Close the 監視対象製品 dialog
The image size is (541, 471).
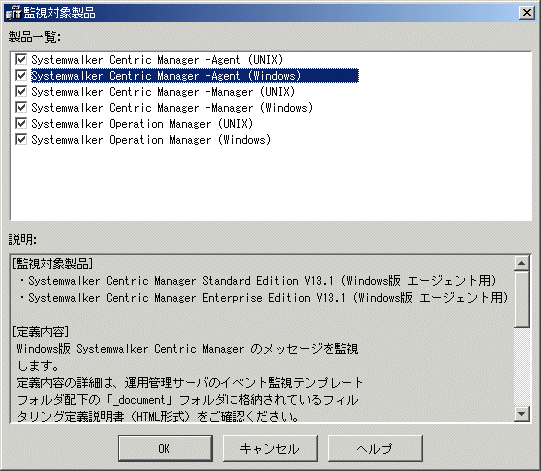click(x=527, y=13)
